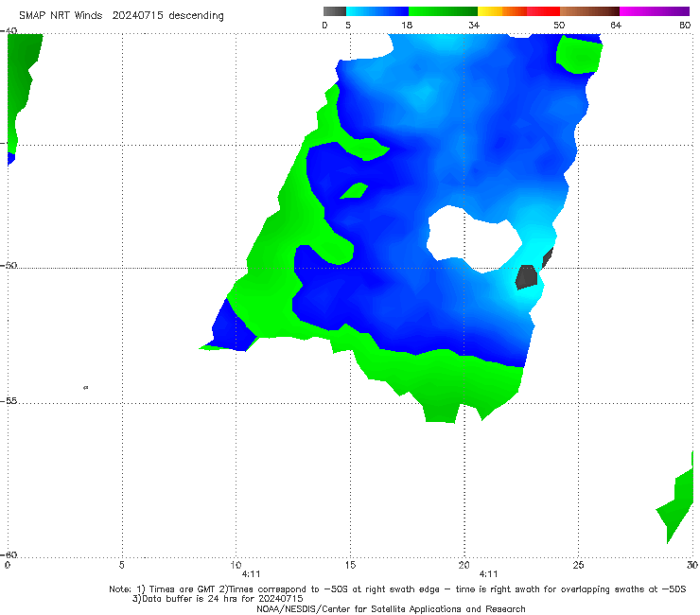This screenshot has width=700, height=615.
Task: Click the dark blue patch at the swath's lower-left tip
Action: tap(232, 329)
